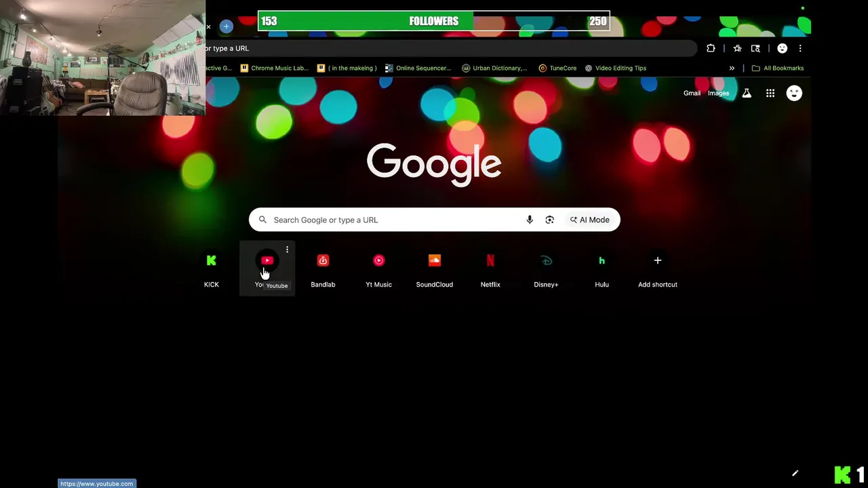This screenshot has height=488, width=868.
Task: Open Search Labs flask icon
Action: [747, 94]
